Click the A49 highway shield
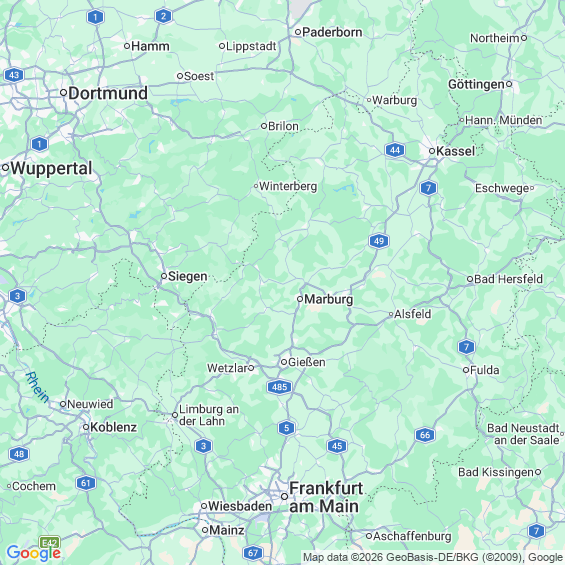Screen dimensions: 565x565 coord(379,241)
